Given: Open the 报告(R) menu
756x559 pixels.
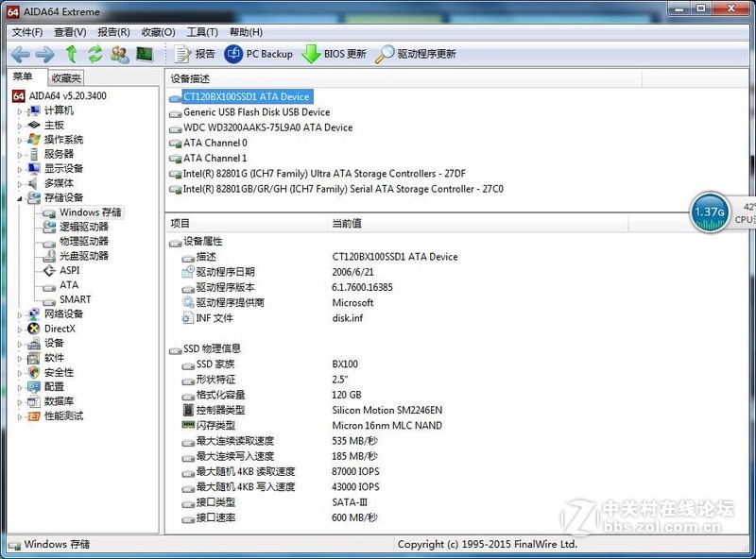Looking at the screenshot, I should [113, 32].
